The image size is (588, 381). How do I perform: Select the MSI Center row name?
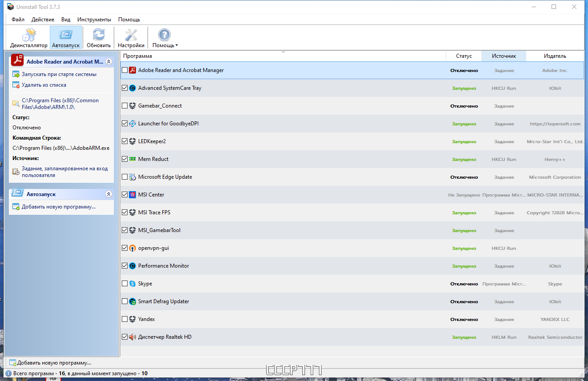[151, 195]
